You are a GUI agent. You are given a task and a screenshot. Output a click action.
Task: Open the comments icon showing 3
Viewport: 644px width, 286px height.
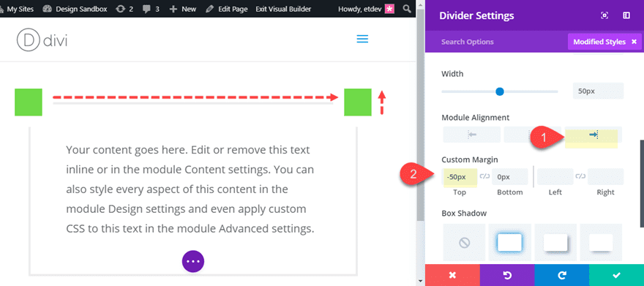151,9
